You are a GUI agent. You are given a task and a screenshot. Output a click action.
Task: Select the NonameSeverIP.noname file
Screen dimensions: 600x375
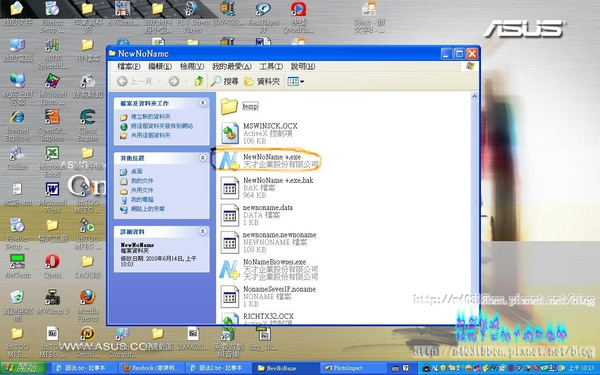[268, 296]
